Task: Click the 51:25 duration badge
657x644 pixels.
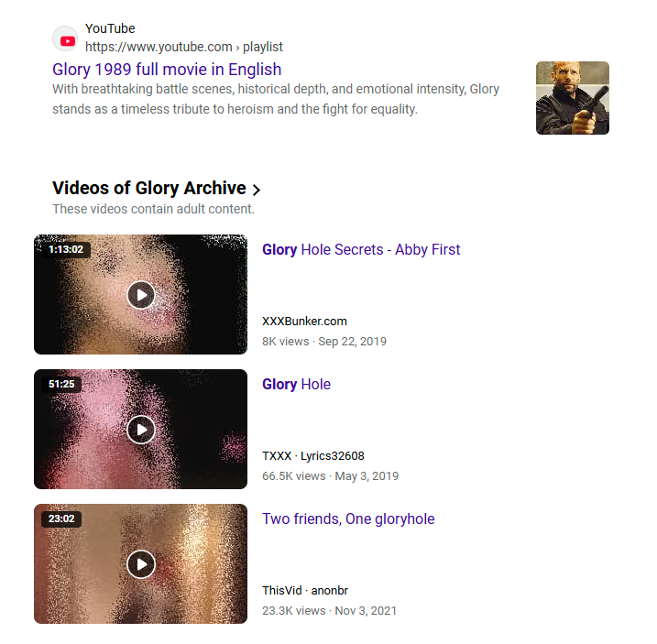Action: pos(61,384)
